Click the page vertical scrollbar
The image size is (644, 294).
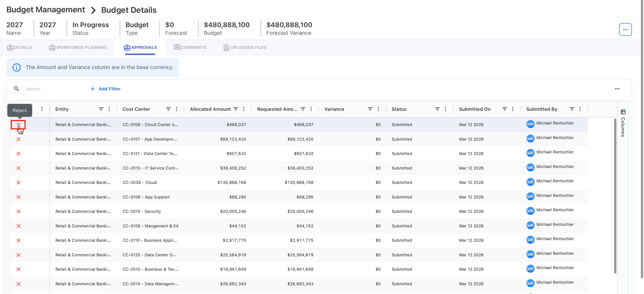pyautogui.click(x=642, y=139)
